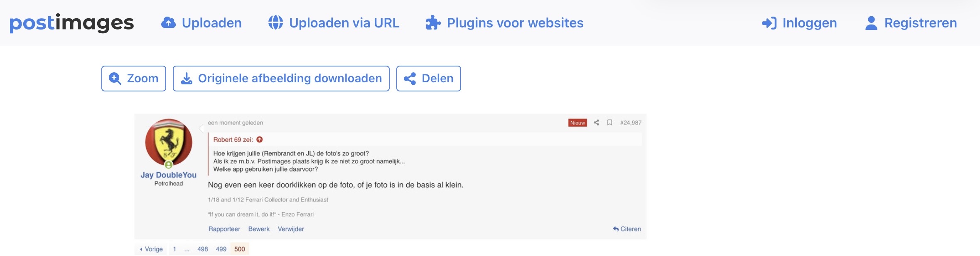Click the highlighted page number 500
The height and width of the screenshot is (256, 980).
240,249
